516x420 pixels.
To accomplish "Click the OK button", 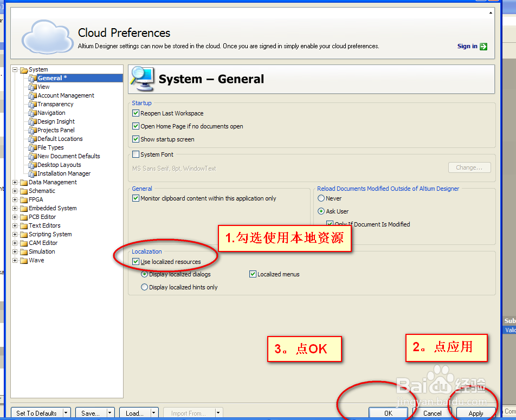I will pyautogui.click(x=388, y=413).
